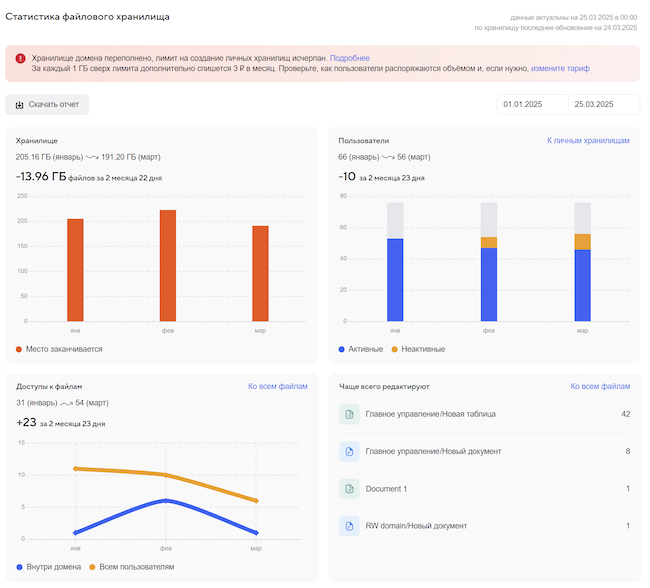Open the start date 01.01.2025 picker
Screen dimensions: 650x588
532,104
